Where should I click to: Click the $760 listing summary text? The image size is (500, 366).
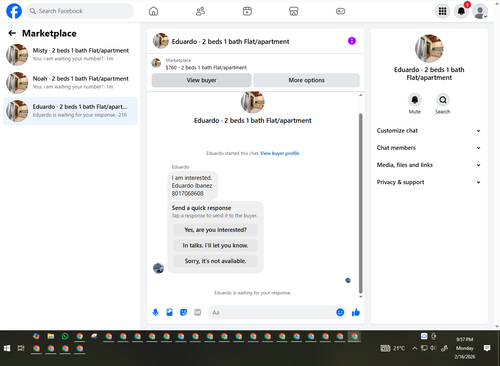[x=206, y=67]
